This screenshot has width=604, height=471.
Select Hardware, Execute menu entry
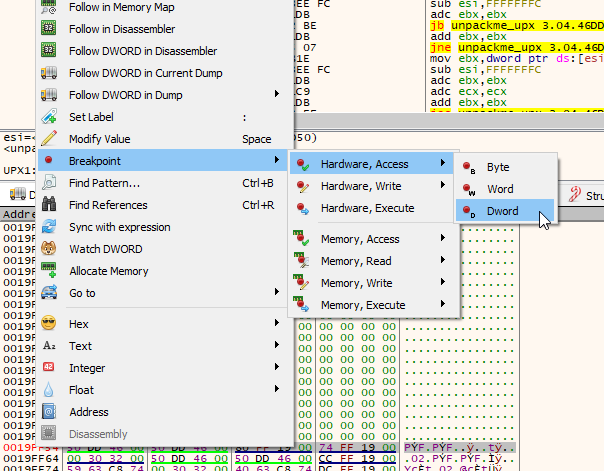coord(374,208)
